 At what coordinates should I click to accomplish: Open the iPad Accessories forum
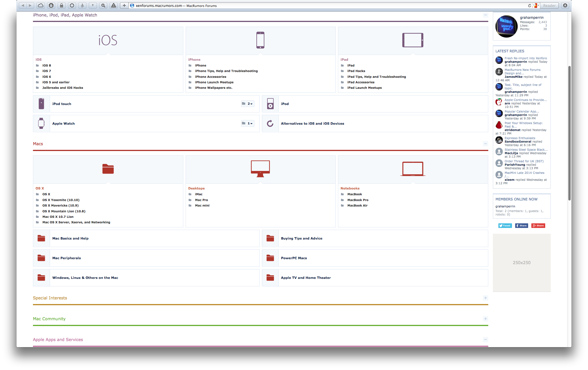(361, 82)
